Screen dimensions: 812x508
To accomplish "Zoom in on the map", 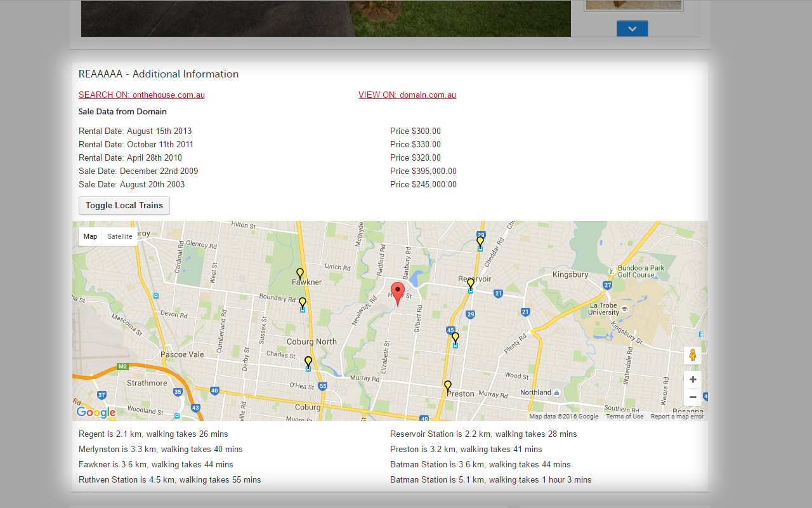I will coord(693,379).
